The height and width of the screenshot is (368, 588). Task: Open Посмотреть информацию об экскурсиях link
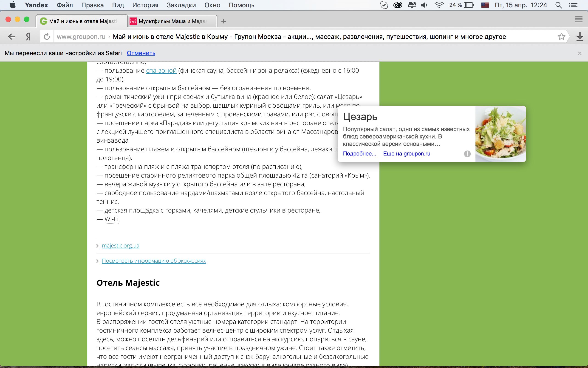click(x=154, y=261)
